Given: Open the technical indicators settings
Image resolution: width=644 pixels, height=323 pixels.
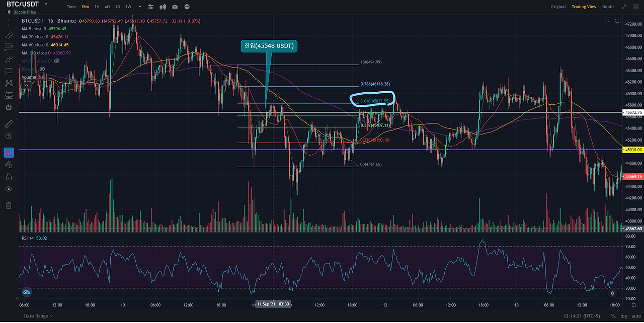Looking at the screenshot, I should (151, 7).
